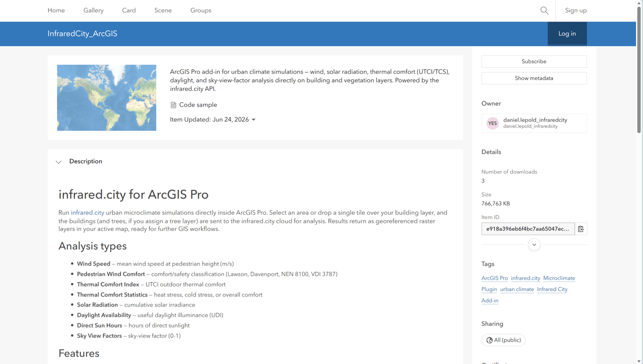Viewport: 643px width, 364px height.
Task: Open the Scene menu item
Action: pos(163,10)
